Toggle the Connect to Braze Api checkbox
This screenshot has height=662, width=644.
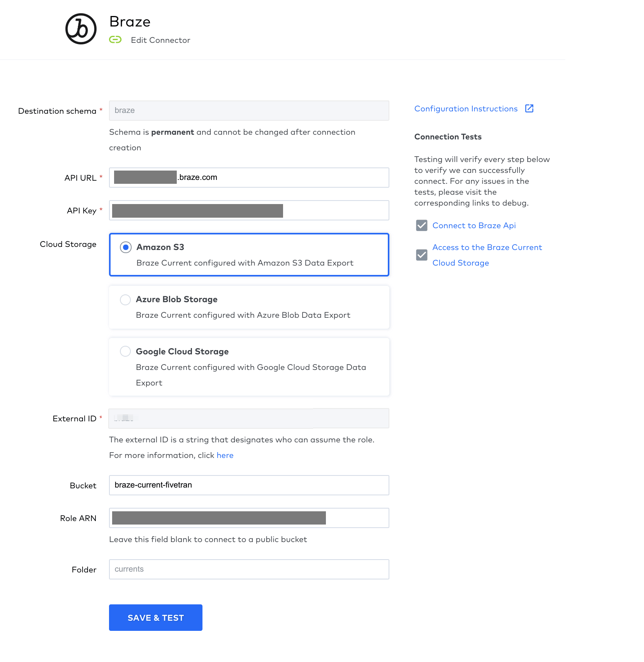[422, 225]
